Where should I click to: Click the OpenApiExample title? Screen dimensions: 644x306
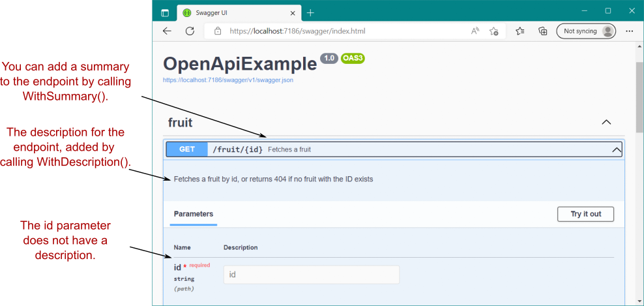coord(240,64)
